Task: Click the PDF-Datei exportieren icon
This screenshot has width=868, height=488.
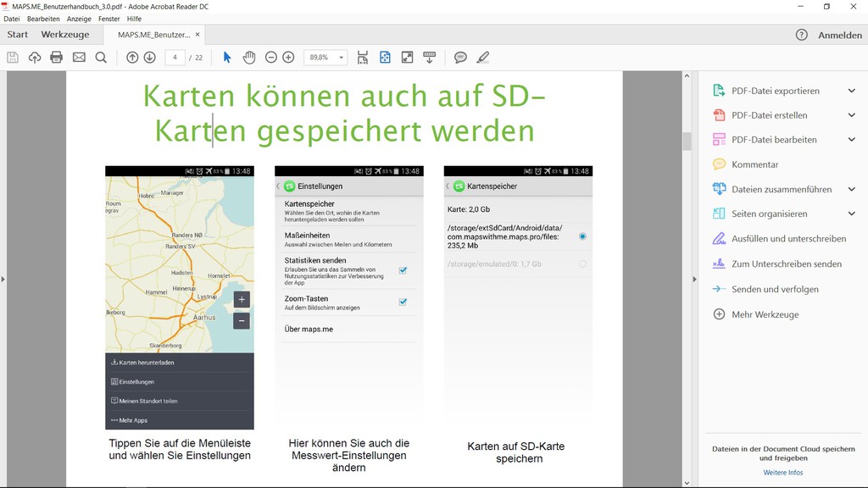Action: [719, 91]
